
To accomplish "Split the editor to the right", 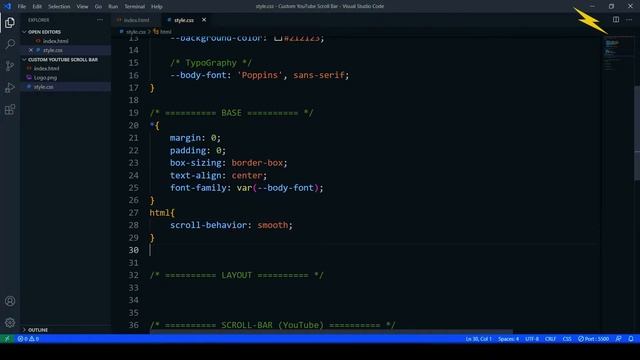I will click(616, 20).
